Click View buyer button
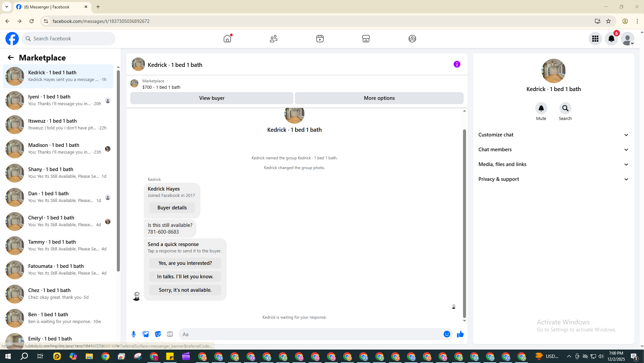Screen dimensions: 644x363 (212, 98)
